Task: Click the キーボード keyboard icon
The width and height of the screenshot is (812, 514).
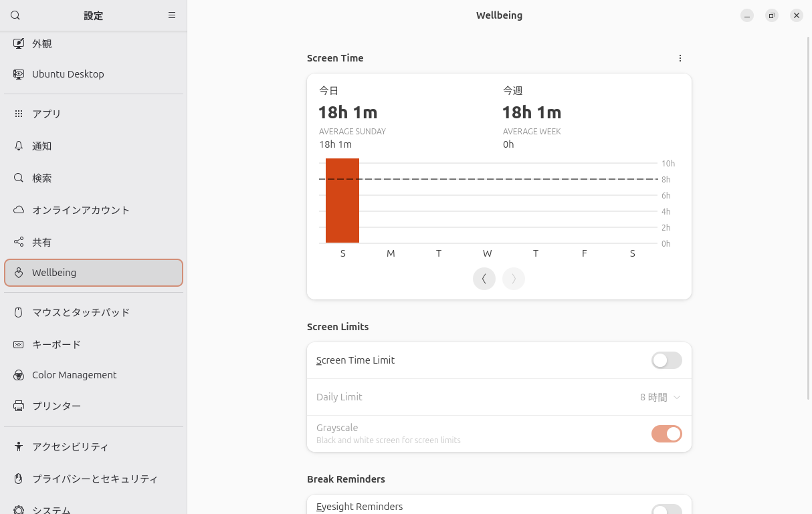Action: [x=19, y=344]
